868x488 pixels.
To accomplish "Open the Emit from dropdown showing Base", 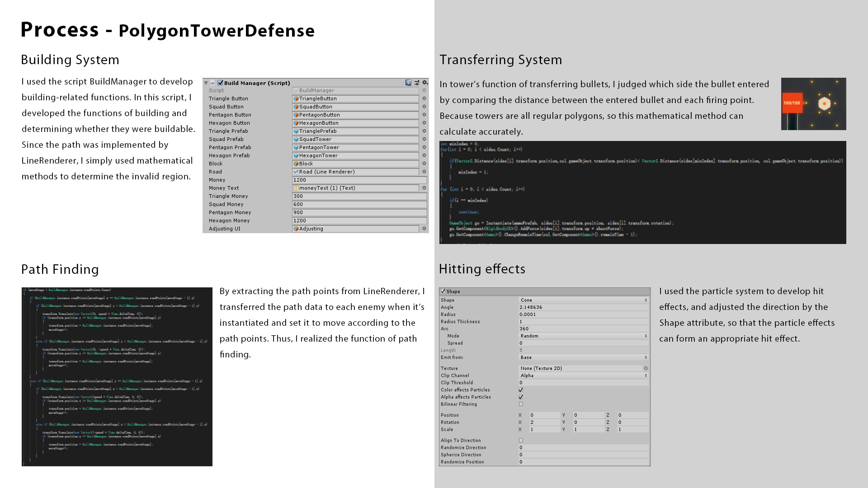I will (584, 357).
